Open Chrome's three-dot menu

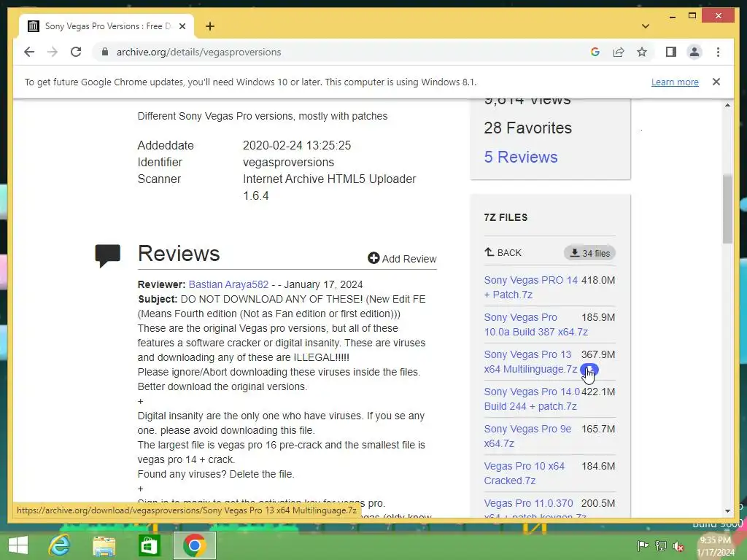718,52
